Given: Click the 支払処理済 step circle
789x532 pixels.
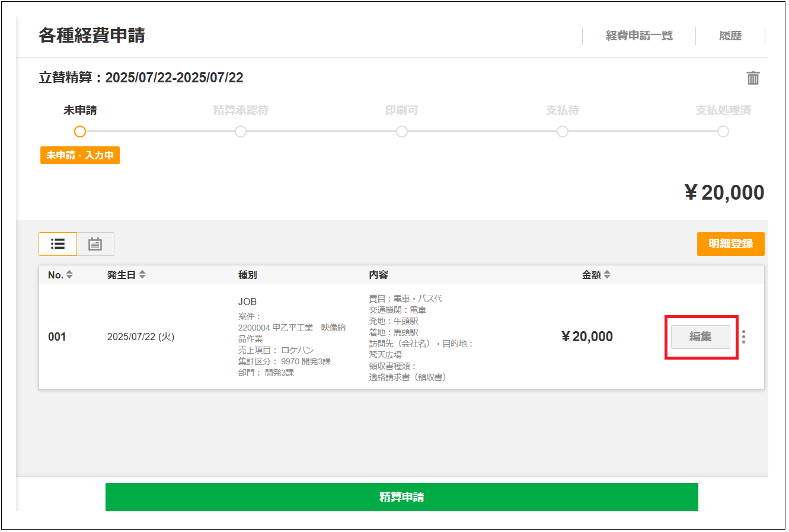Looking at the screenshot, I should [x=723, y=132].
